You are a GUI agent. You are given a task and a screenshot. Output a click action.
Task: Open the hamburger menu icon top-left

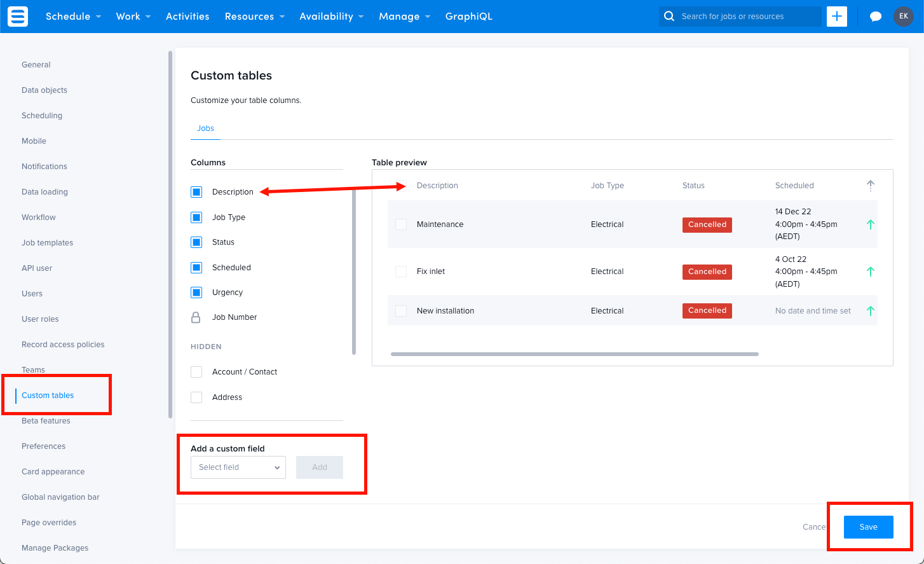17,16
